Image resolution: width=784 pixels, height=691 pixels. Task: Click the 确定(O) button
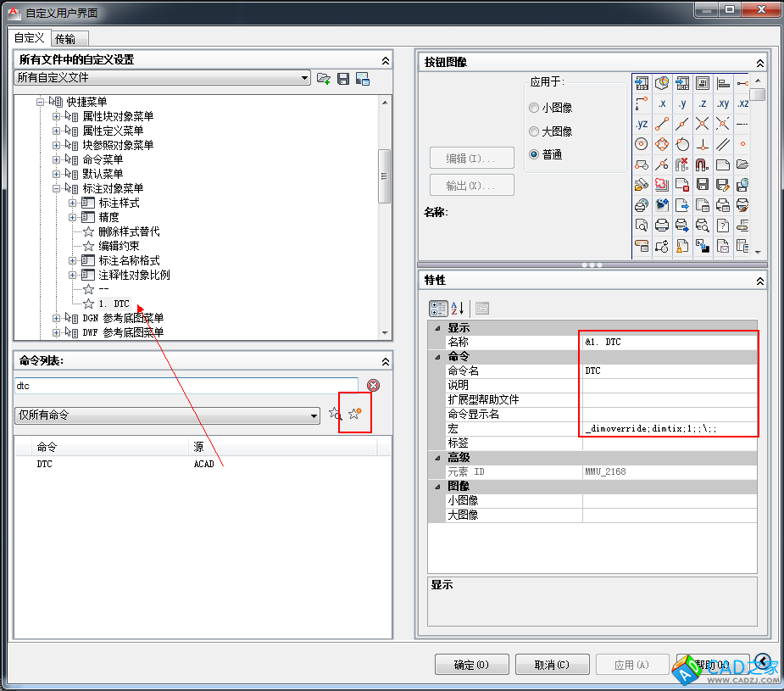[471, 665]
